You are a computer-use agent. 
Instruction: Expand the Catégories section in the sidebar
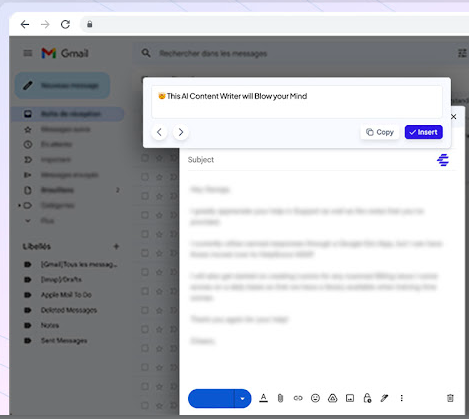[19, 205]
